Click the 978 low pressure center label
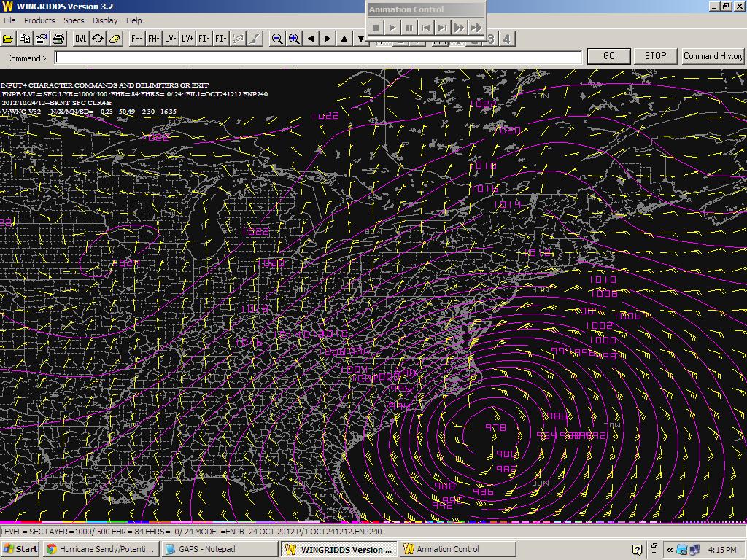Viewport: 747px width, 560px height. pyautogui.click(x=495, y=427)
